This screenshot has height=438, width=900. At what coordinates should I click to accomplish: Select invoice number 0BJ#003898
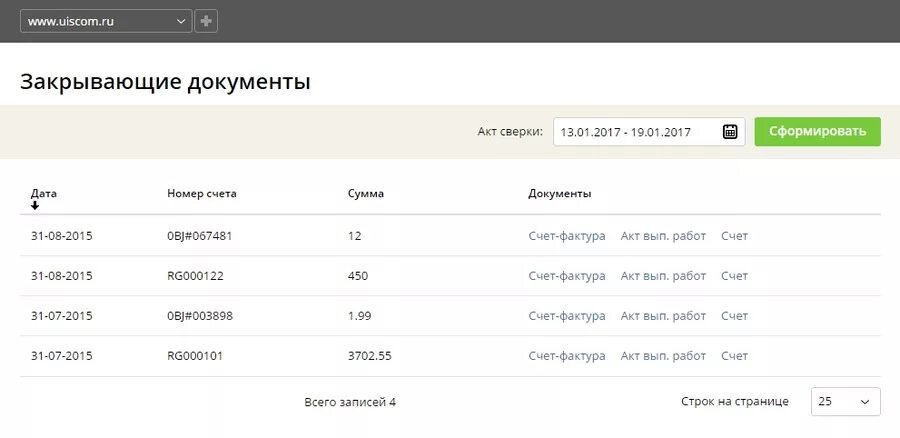(200, 316)
